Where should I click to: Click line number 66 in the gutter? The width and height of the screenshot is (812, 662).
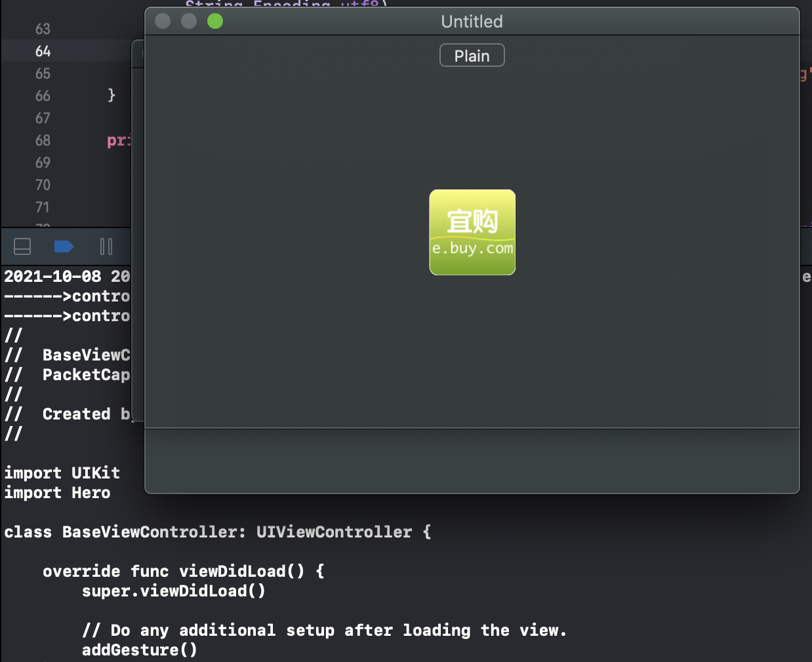coord(43,96)
